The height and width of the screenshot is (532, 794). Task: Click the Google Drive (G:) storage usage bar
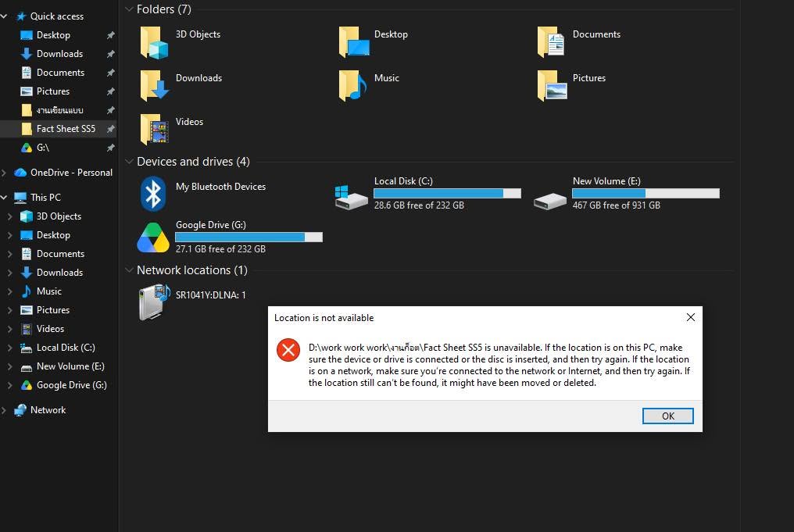pos(249,237)
